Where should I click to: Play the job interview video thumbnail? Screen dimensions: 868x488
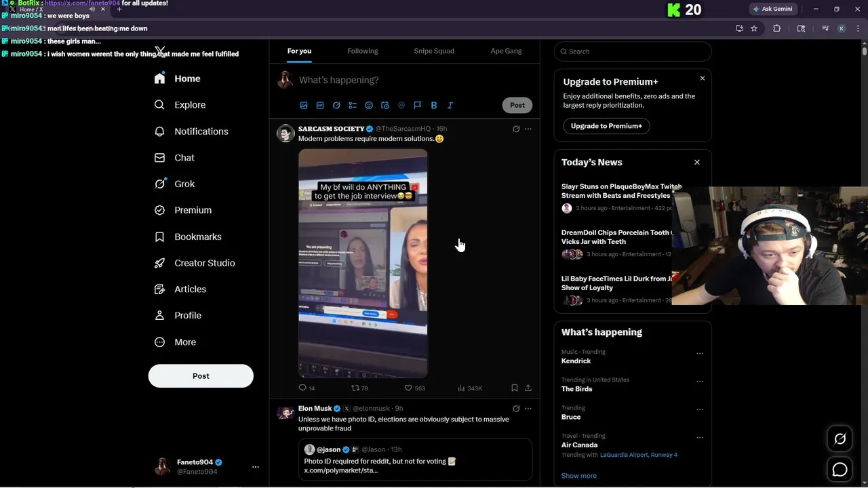(363, 263)
